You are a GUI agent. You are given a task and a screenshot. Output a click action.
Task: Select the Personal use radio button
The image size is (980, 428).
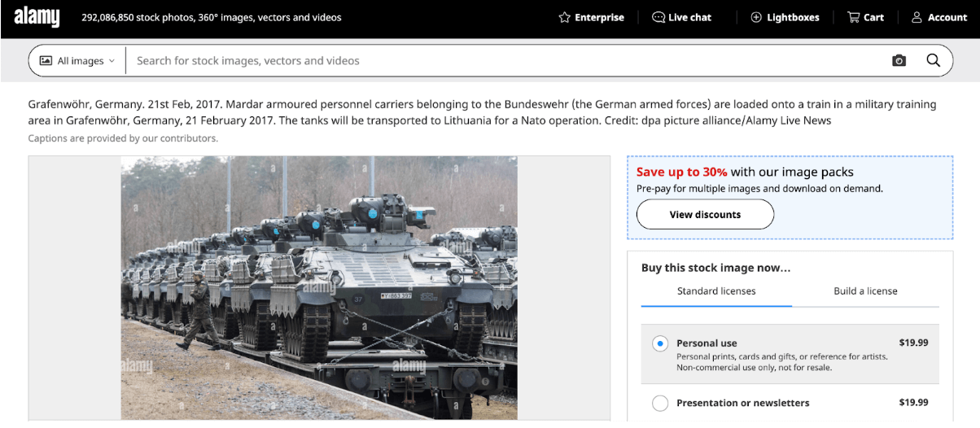pos(660,343)
